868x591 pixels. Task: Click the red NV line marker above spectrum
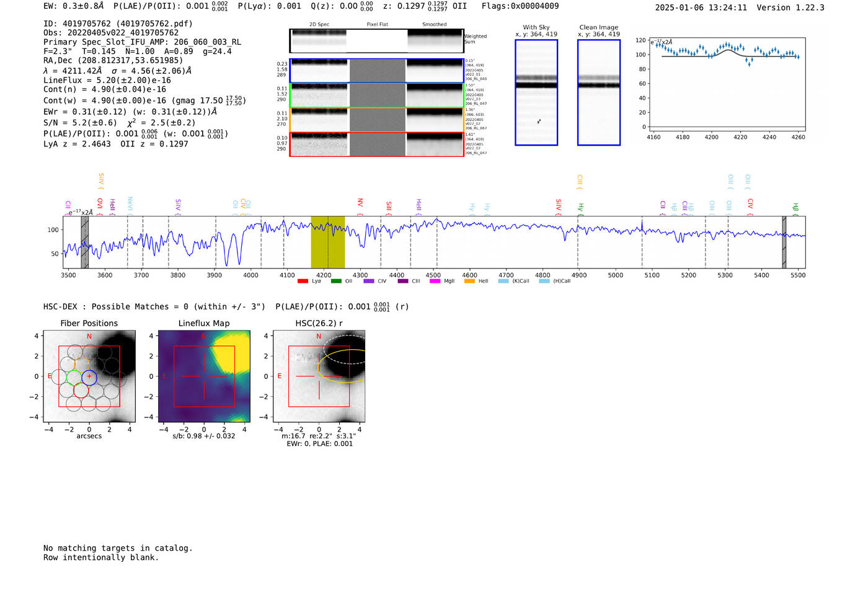(x=360, y=203)
